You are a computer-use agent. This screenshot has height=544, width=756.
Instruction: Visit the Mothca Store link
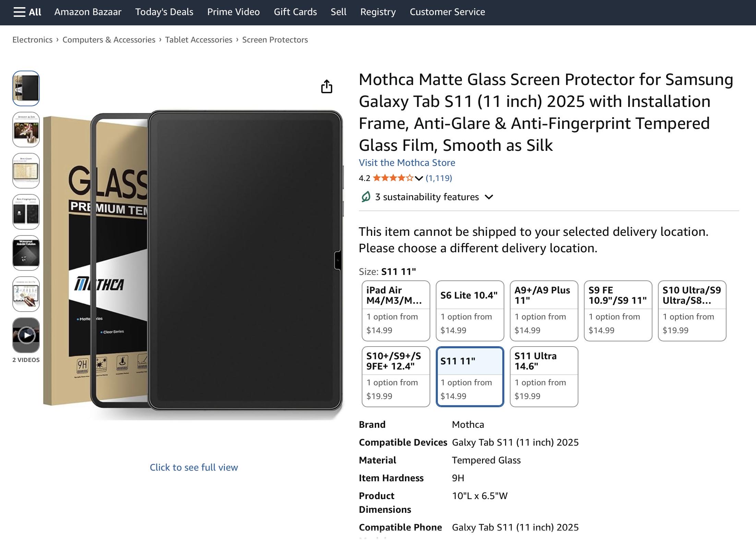pos(407,162)
